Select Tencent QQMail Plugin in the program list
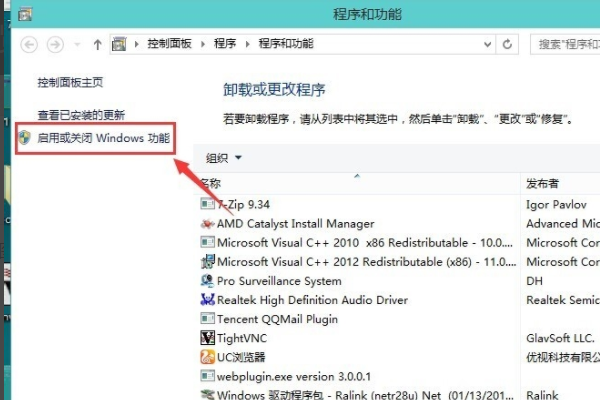 click(x=277, y=319)
